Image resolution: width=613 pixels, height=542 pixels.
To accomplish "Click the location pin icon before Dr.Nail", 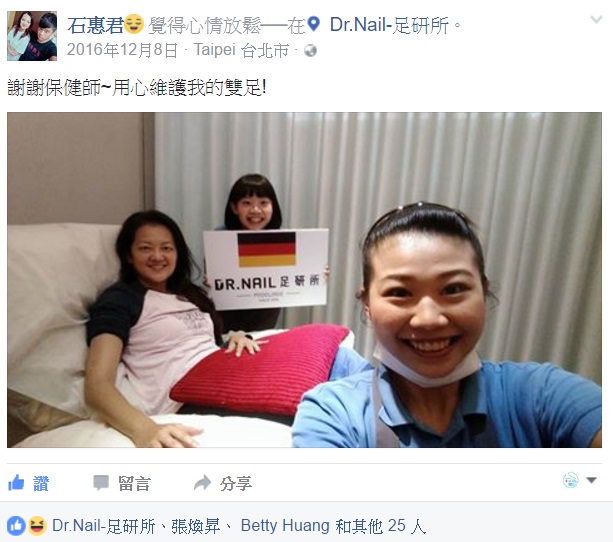I will (314, 24).
